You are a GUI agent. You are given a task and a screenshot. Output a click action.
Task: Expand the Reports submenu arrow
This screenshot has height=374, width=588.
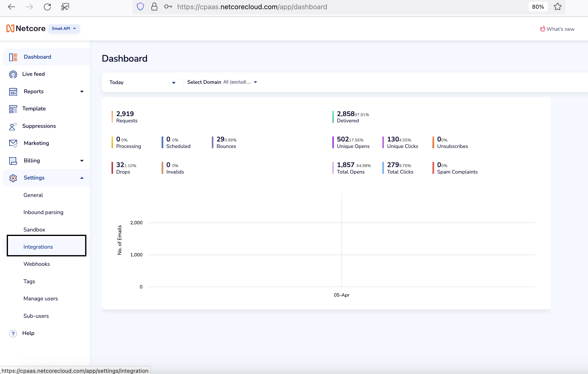82,92
